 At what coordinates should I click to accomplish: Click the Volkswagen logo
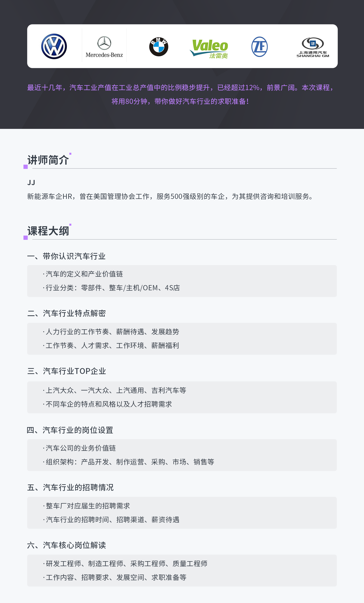pyautogui.click(x=54, y=47)
